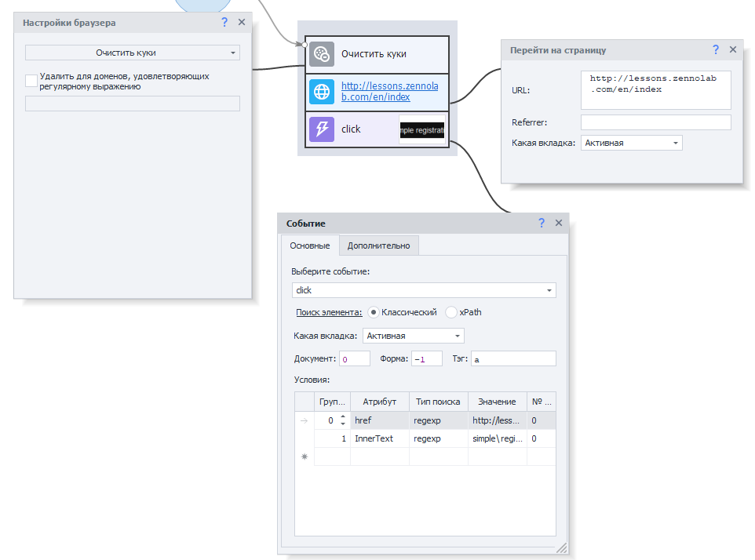
Task: Enable delete for domains matching regex checkbox
Action: [31, 81]
